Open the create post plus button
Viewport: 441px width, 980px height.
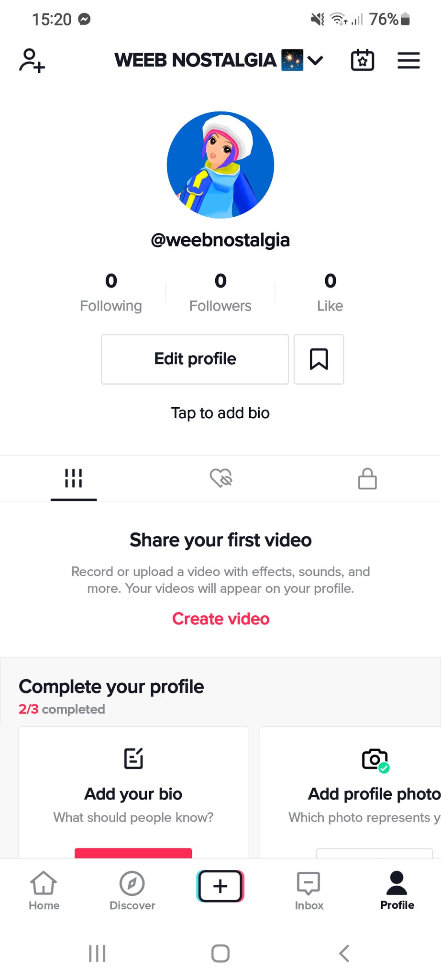coord(220,886)
